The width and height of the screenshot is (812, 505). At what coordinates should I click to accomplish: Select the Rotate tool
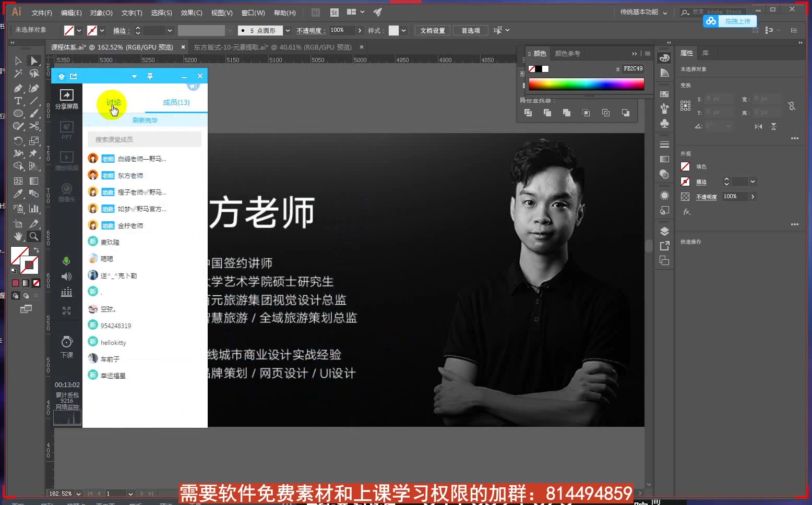(x=19, y=141)
